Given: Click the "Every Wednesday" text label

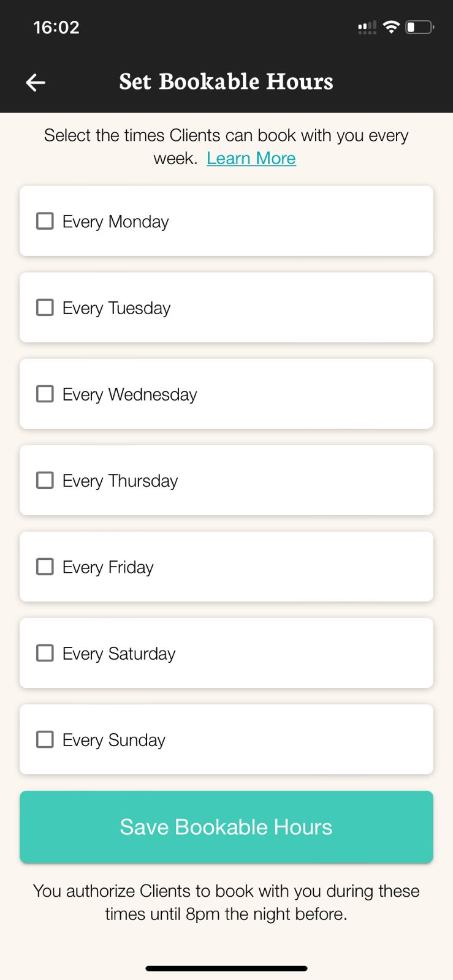Looking at the screenshot, I should (x=129, y=394).
